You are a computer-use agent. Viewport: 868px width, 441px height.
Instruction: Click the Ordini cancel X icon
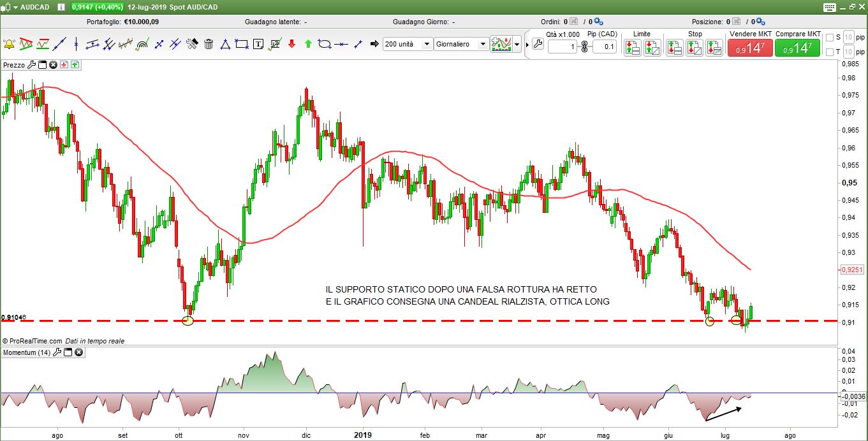pos(574,21)
